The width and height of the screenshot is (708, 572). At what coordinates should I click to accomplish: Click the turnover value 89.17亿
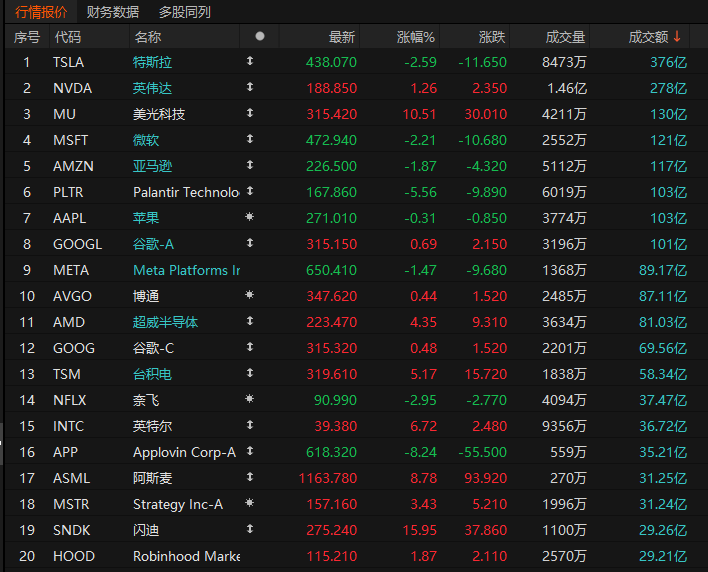(x=663, y=270)
